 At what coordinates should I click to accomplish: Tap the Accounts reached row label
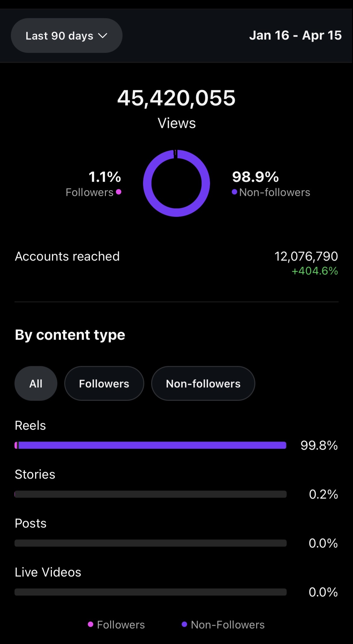click(x=67, y=256)
